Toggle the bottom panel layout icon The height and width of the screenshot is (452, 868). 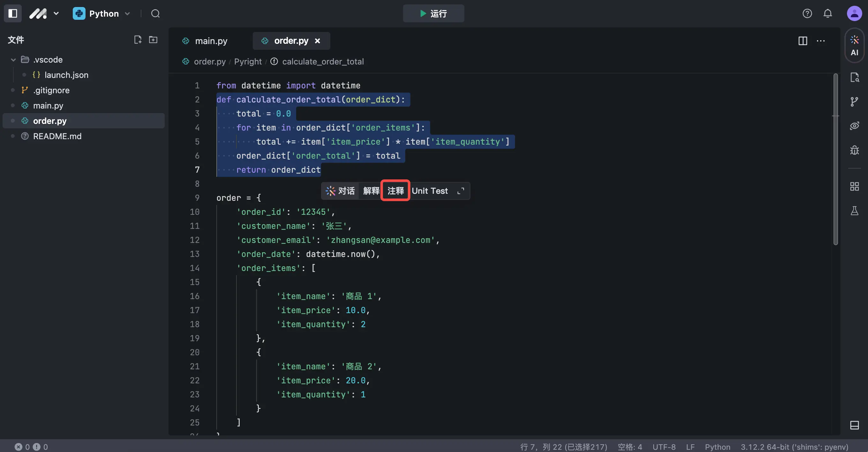point(854,425)
